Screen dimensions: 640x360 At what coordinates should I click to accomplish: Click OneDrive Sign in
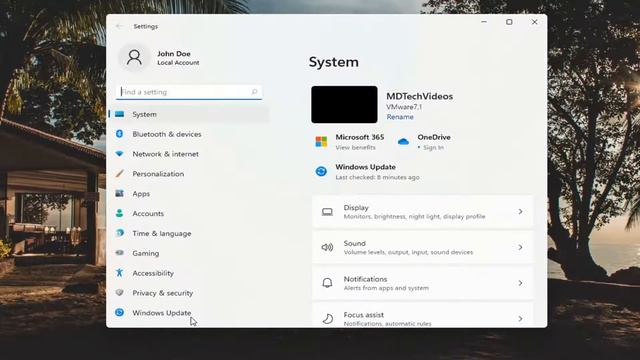click(x=433, y=147)
